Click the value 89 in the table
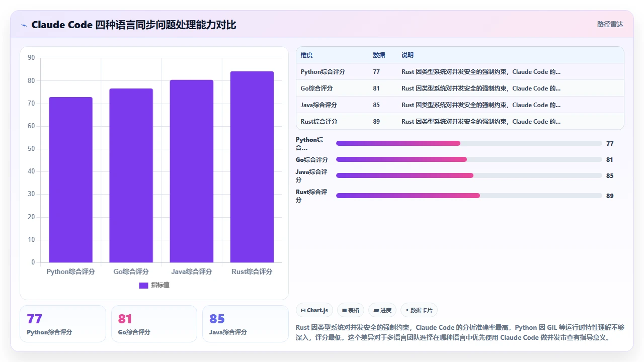 coord(376,121)
